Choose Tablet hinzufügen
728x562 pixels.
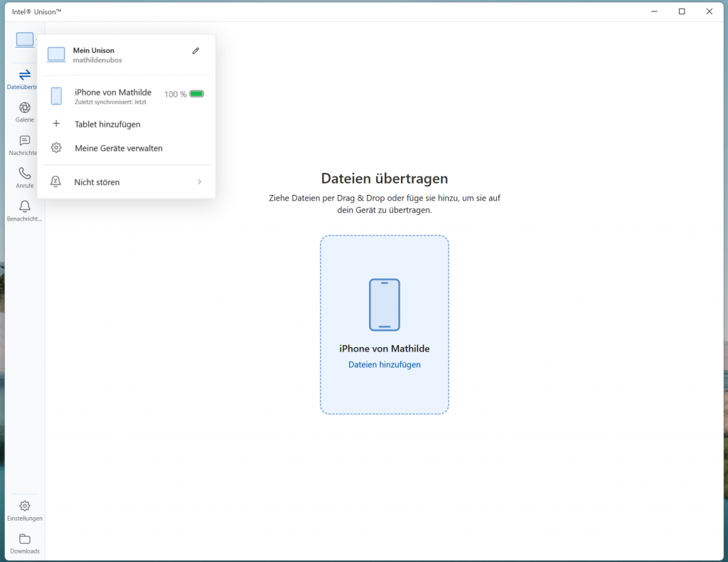(127, 124)
